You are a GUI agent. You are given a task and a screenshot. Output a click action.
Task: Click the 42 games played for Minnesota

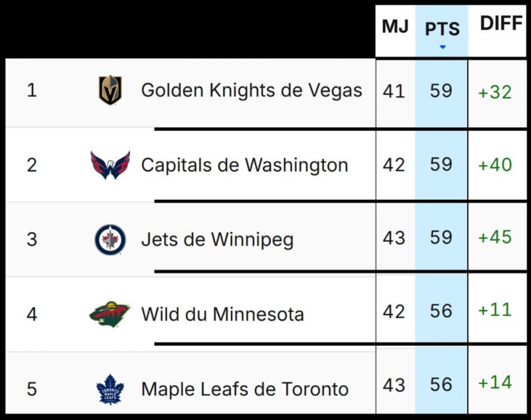(394, 313)
